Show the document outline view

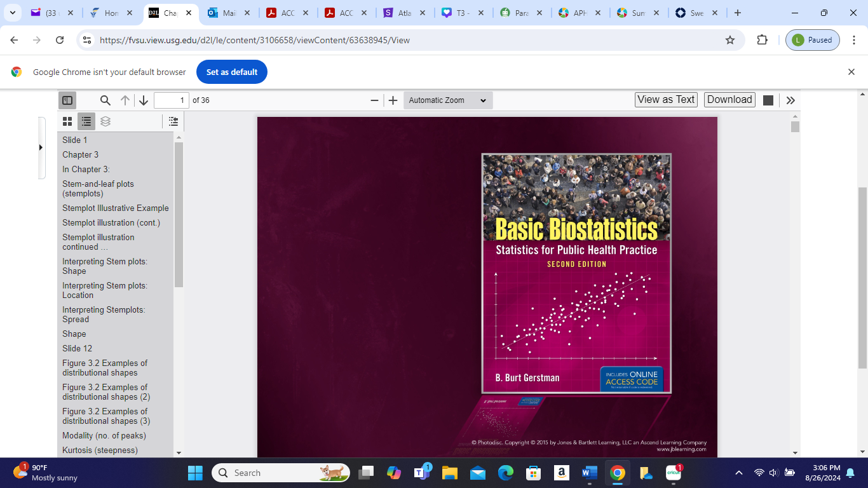point(86,121)
